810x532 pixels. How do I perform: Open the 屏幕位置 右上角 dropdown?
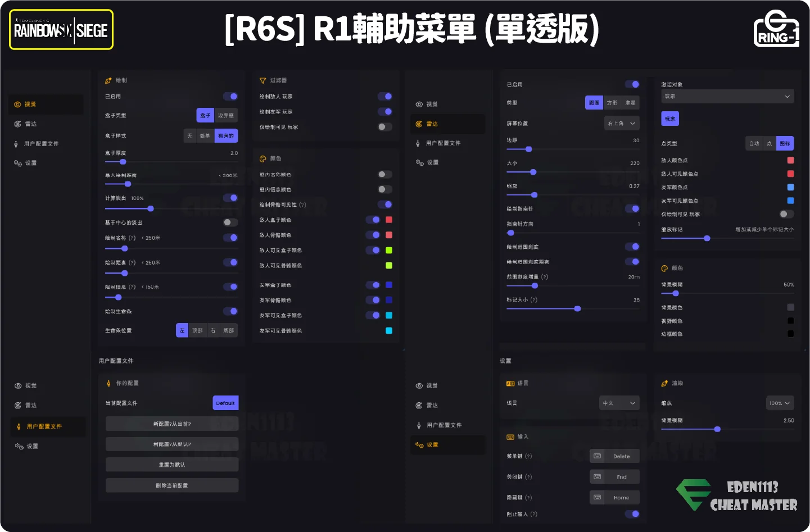pyautogui.click(x=622, y=124)
